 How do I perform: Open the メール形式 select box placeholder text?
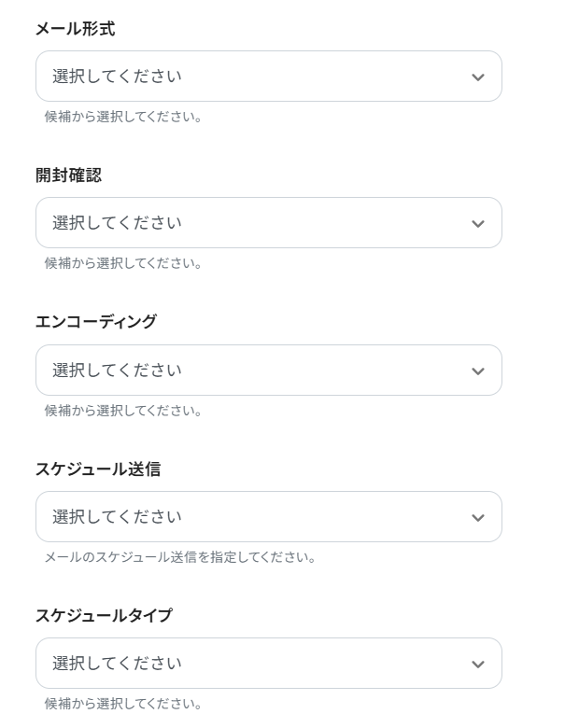click(117, 77)
